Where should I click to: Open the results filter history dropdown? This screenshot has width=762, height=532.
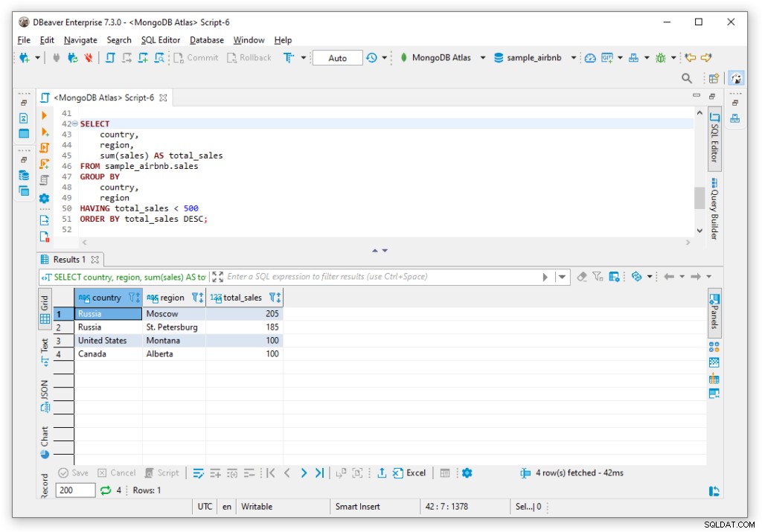pyautogui.click(x=563, y=277)
